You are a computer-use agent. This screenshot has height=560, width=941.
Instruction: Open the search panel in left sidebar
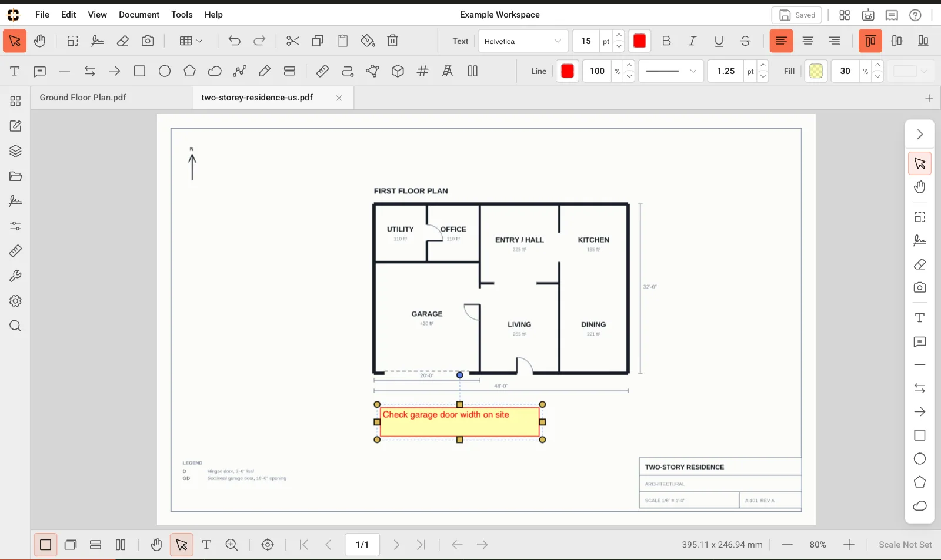15,326
